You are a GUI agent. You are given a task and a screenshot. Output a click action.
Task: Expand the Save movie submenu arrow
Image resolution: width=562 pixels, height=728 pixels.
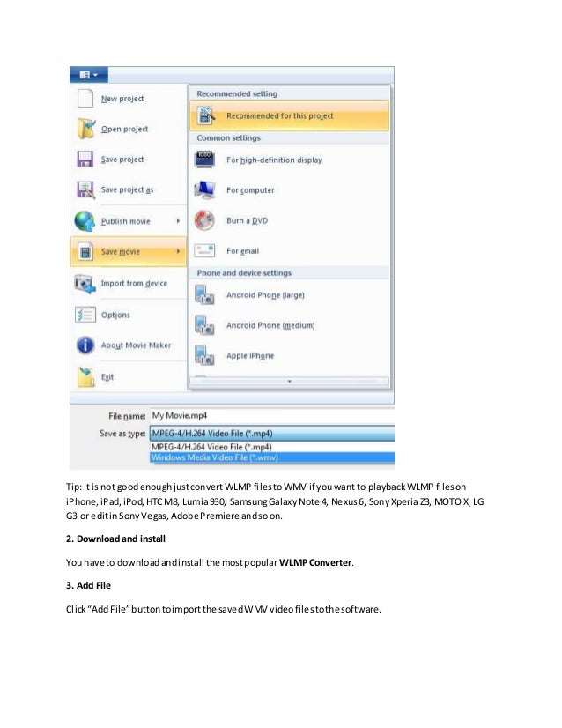[x=178, y=252]
